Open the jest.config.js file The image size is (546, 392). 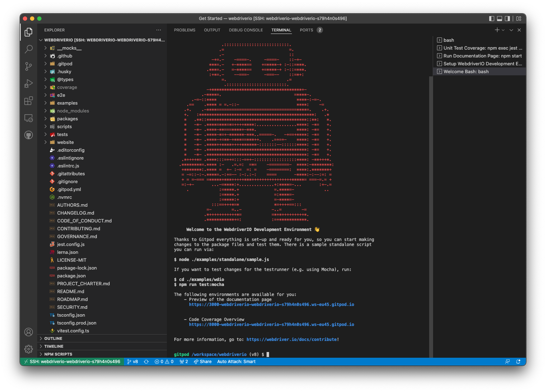[102, 244]
